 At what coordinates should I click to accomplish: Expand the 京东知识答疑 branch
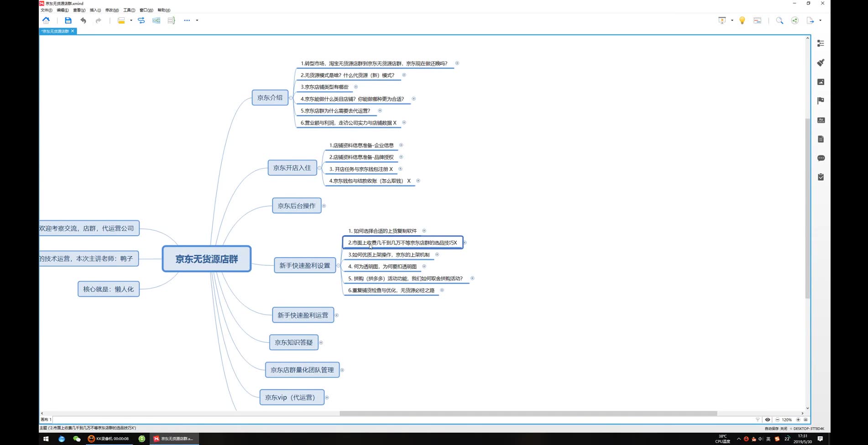tap(321, 342)
